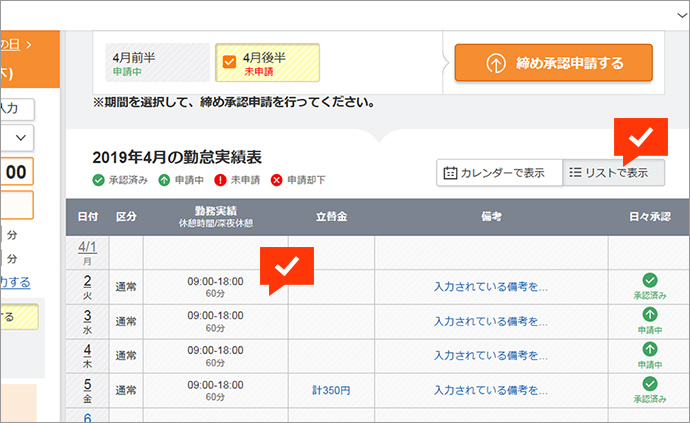Open the 備考 note link for day 2
Viewport: 690px width, 423px height.
(490, 287)
